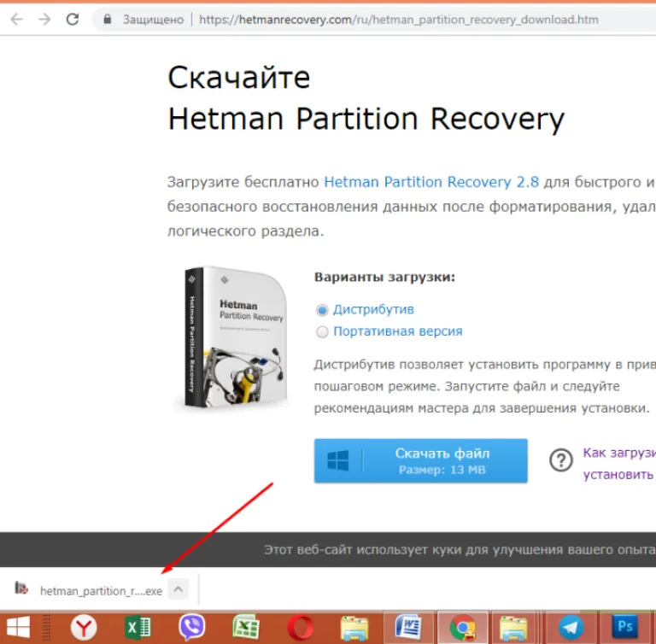The image size is (656, 644).
Task: Open the Windows Start button
Action: pos(19,627)
